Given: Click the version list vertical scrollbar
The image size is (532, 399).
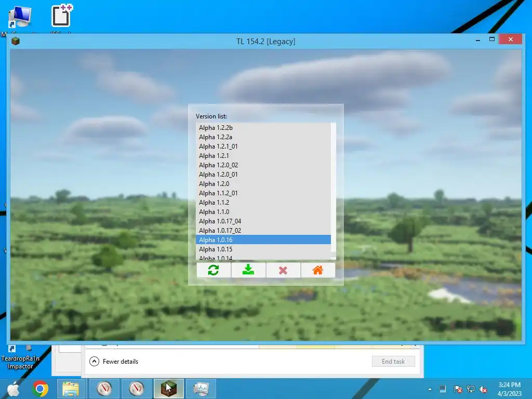Looking at the screenshot, I should coord(333,192).
